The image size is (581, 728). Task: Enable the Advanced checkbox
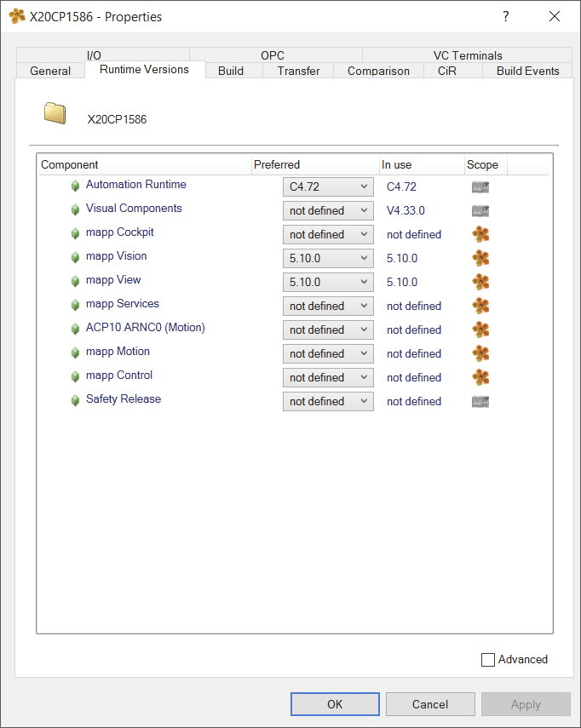(487, 660)
